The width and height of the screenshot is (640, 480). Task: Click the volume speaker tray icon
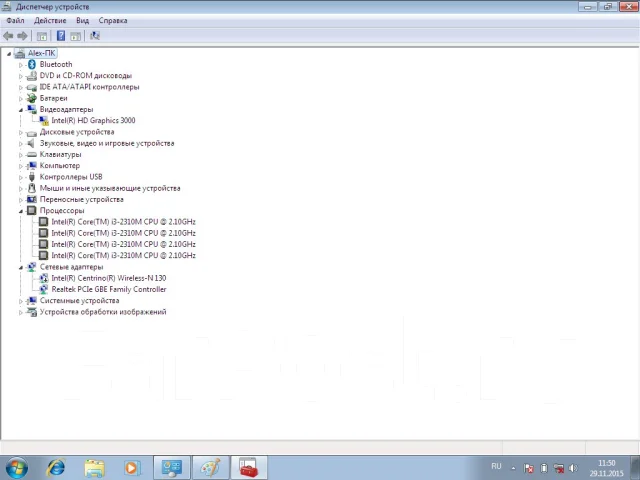[x=573, y=468]
